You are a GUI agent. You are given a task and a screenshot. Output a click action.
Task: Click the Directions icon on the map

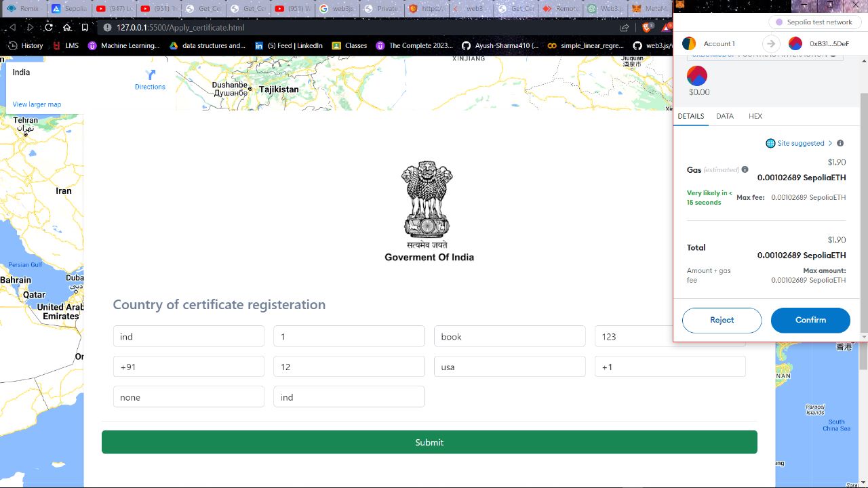pyautogui.click(x=150, y=75)
